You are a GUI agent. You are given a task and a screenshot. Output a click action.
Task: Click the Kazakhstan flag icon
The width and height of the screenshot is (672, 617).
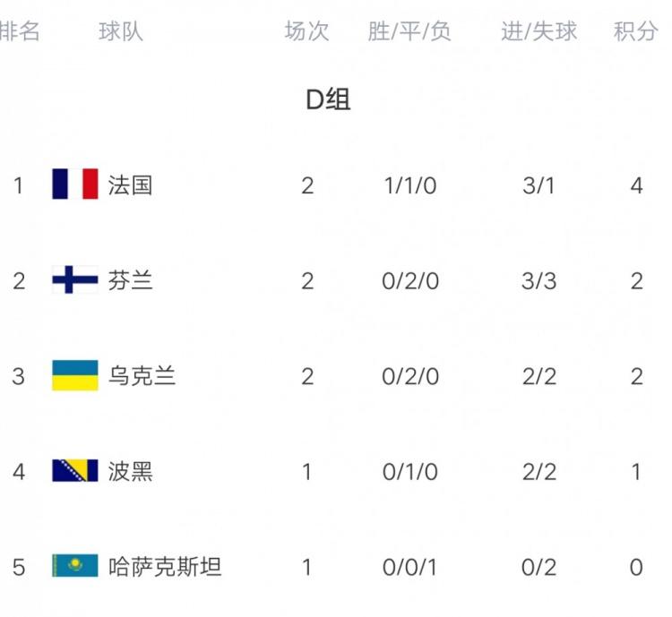pyautogui.click(x=74, y=566)
